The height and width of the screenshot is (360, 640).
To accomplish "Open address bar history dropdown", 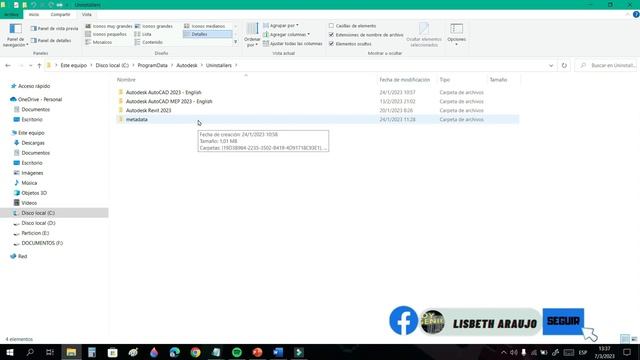I will coord(551,65).
